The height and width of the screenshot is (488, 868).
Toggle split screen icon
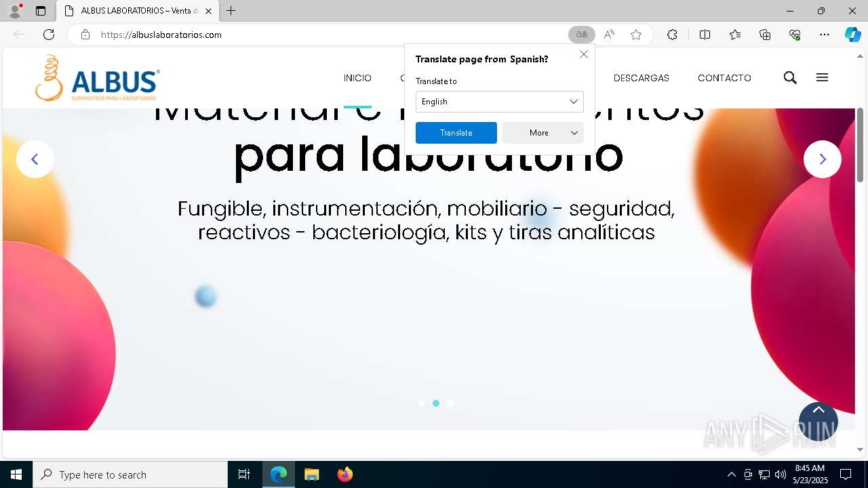tap(705, 35)
